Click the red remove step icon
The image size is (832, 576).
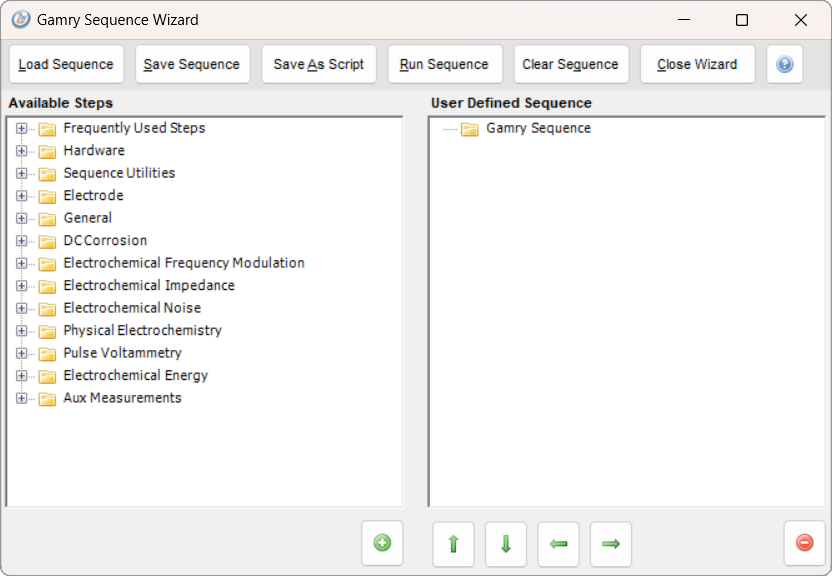[x=804, y=543]
